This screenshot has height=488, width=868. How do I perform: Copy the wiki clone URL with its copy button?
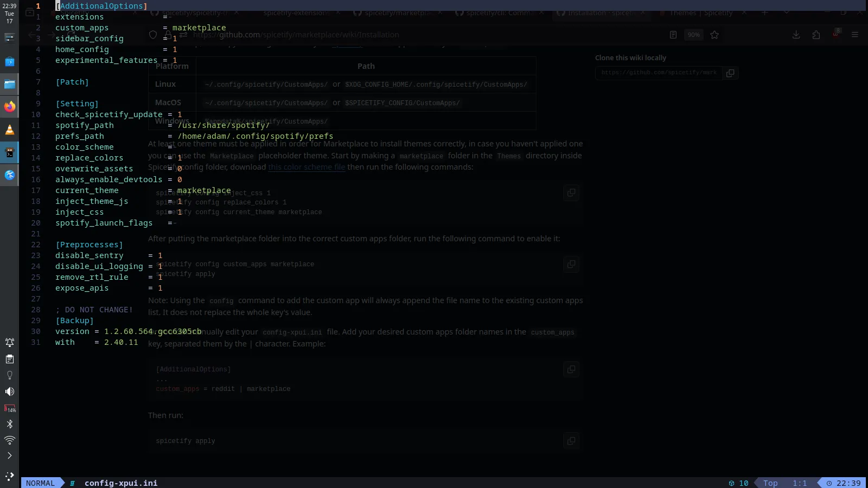pos(730,73)
